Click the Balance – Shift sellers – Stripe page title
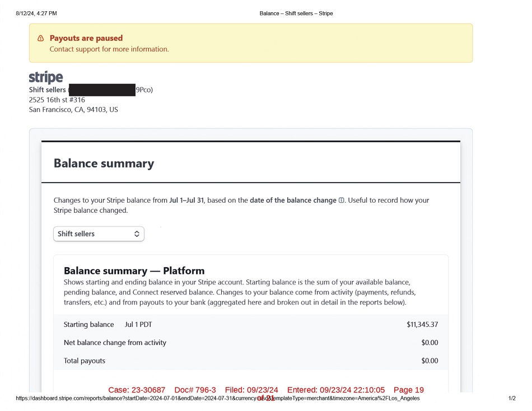 (x=296, y=13)
